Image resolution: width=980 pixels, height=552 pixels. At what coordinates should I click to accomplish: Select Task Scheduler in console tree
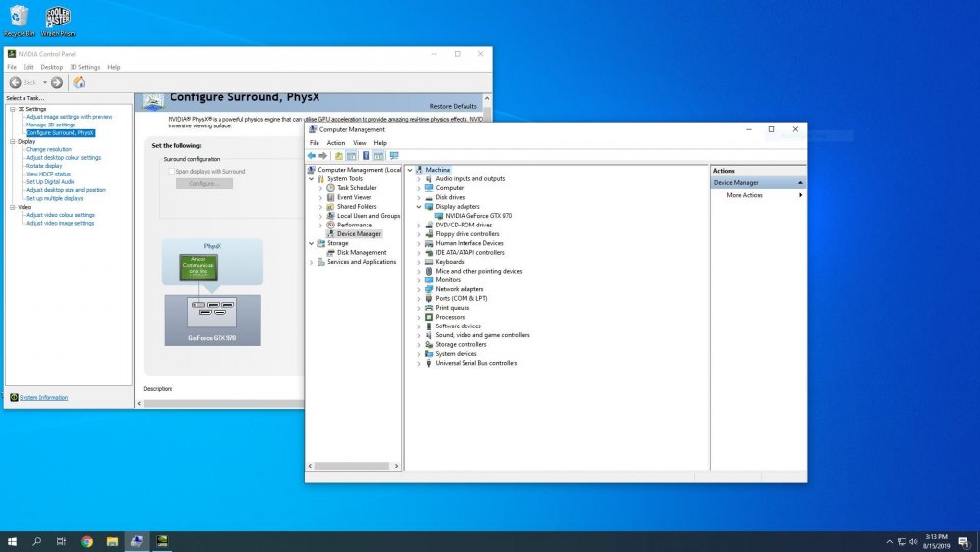click(x=357, y=188)
